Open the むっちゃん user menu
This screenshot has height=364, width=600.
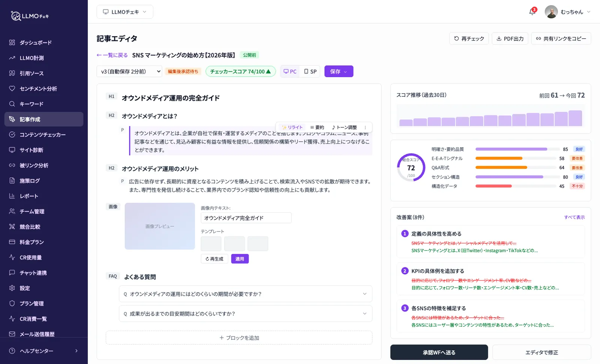[x=568, y=12]
